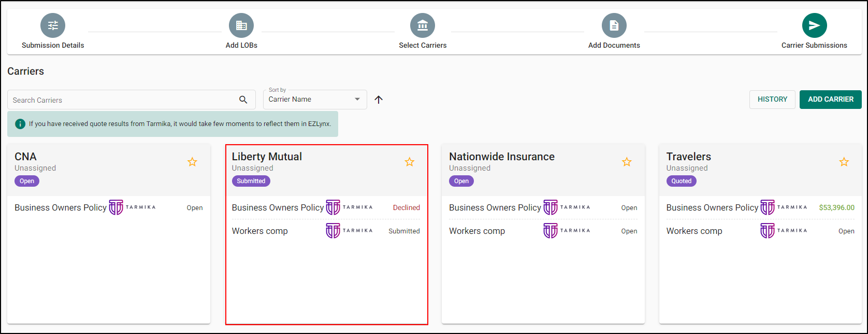868x334 pixels.
Task: Click Tarmika logo in CNA Business Owners Policy row
Action: pos(132,207)
